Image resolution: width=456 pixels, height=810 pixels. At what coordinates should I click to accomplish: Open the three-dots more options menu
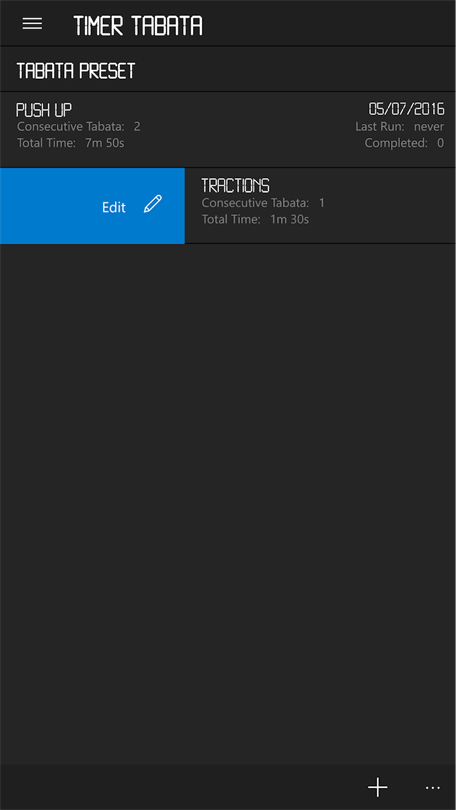coord(433,788)
